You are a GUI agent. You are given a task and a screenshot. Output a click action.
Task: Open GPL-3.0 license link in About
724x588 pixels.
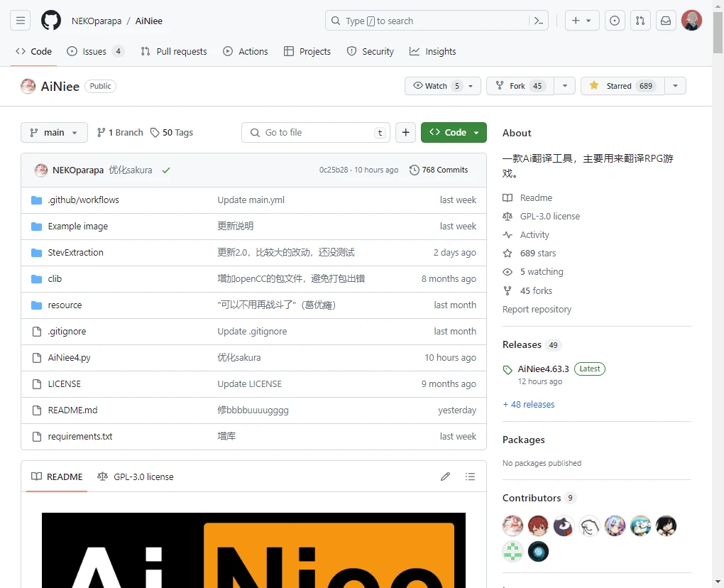(549, 216)
